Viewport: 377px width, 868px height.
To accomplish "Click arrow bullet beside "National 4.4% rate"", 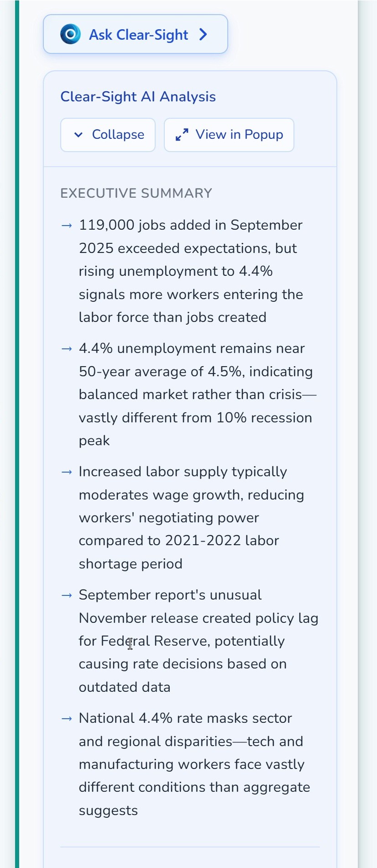I will [67, 718].
